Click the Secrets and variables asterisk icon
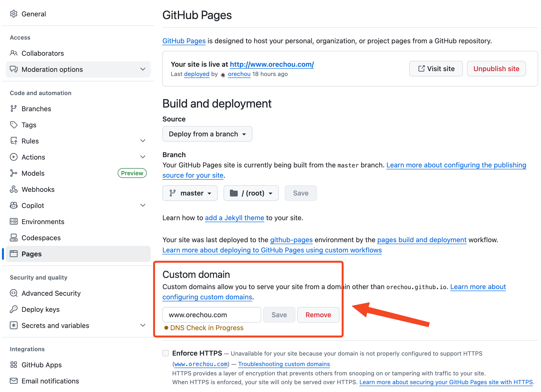The width and height of the screenshot is (541, 392). click(x=14, y=325)
